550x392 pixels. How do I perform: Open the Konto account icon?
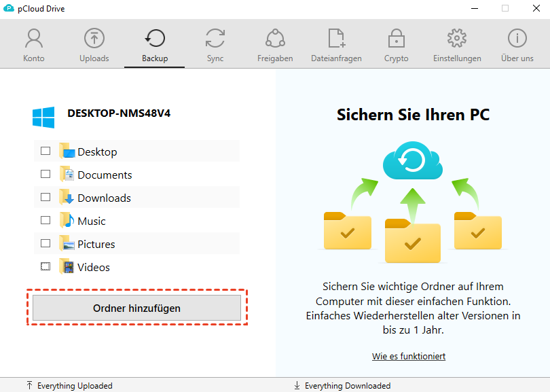tap(34, 38)
